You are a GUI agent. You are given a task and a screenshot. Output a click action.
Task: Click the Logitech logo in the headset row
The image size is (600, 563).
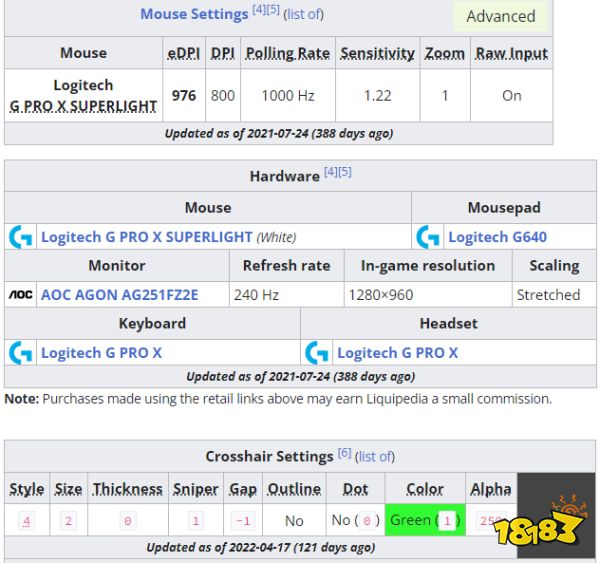pyautogui.click(x=317, y=352)
